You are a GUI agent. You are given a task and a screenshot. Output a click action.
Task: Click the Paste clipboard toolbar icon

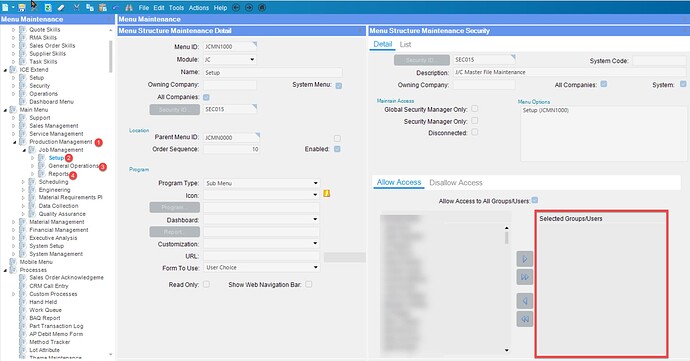103,7
